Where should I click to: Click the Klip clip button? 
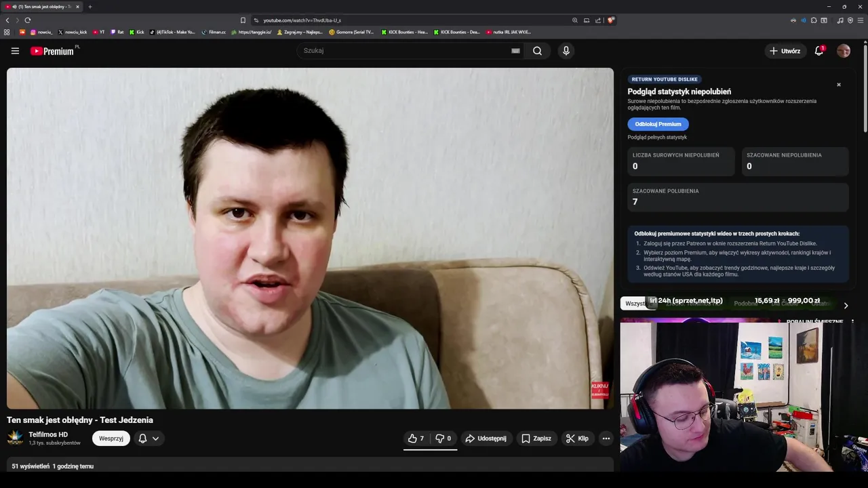click(577, 439)
